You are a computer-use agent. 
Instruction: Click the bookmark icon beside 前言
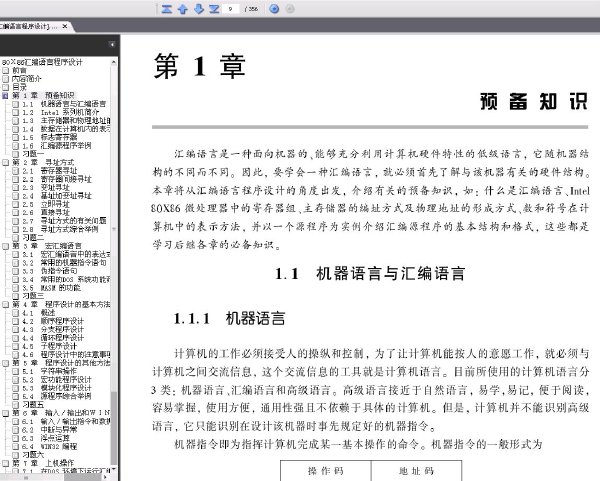5,71
